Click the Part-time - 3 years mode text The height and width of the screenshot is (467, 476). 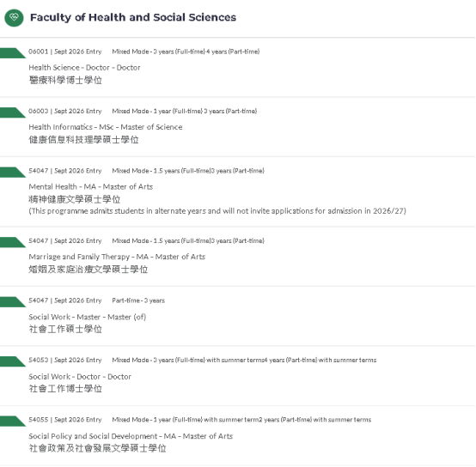[138, 300]
